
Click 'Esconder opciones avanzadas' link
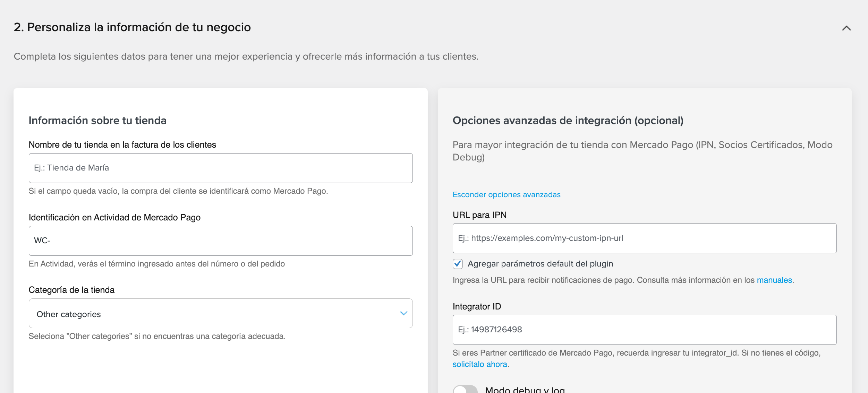click(x=506, y=194)
